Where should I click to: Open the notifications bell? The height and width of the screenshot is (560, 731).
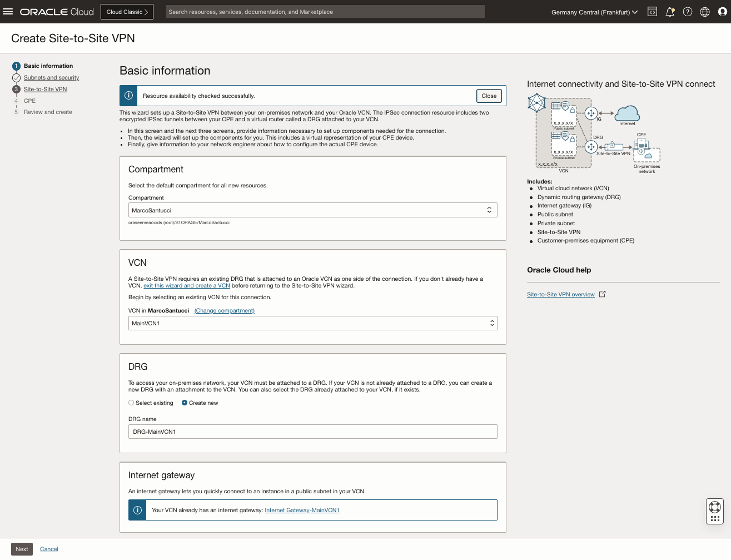(x=670, y=12)
